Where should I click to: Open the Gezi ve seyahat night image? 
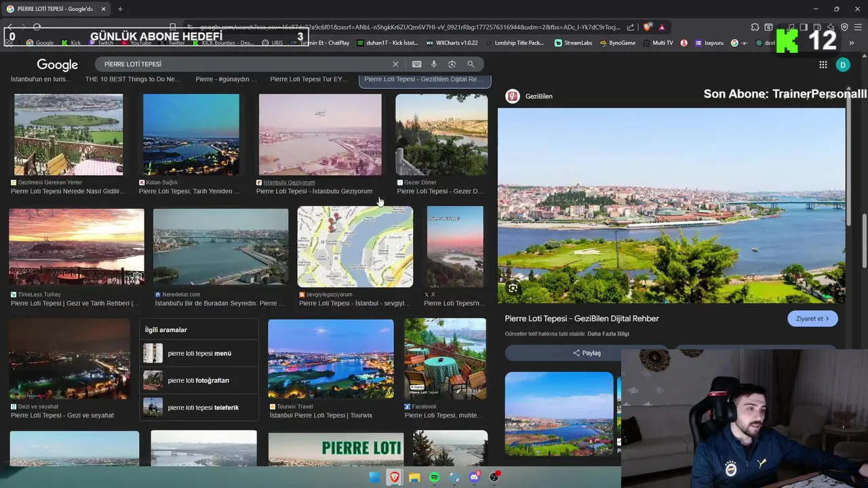[70, 359]
